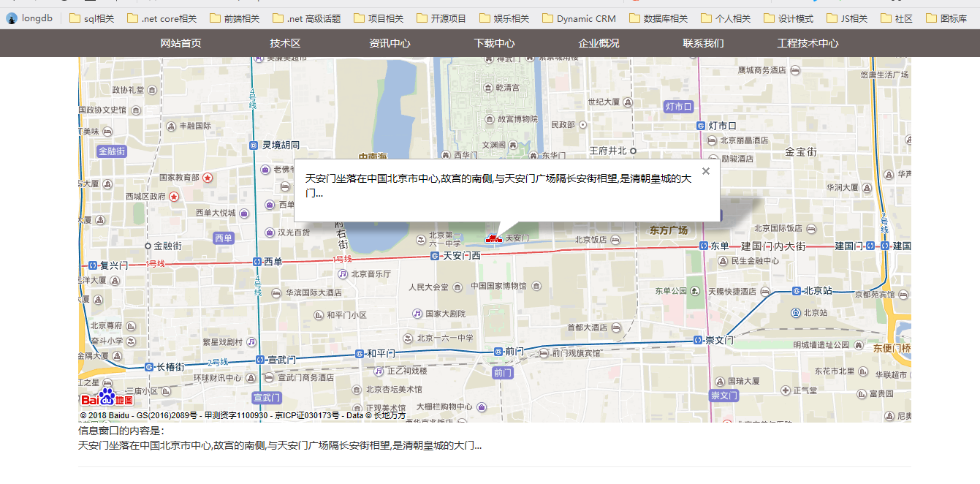The height and width of the screenshot is (484, 980).
Task: Click 中国国家博物馆 icon
Action: [537, 286]
